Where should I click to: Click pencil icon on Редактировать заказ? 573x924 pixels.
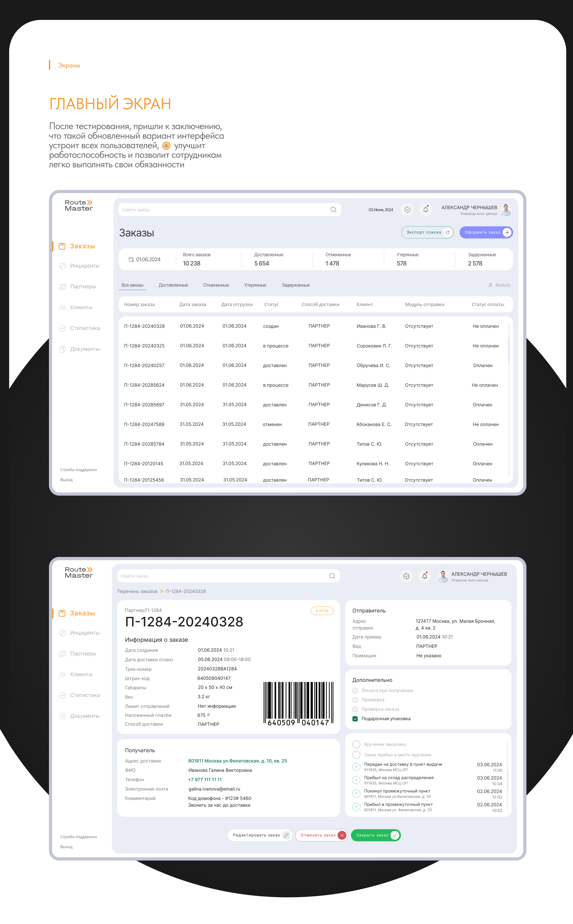coord(286,835)
